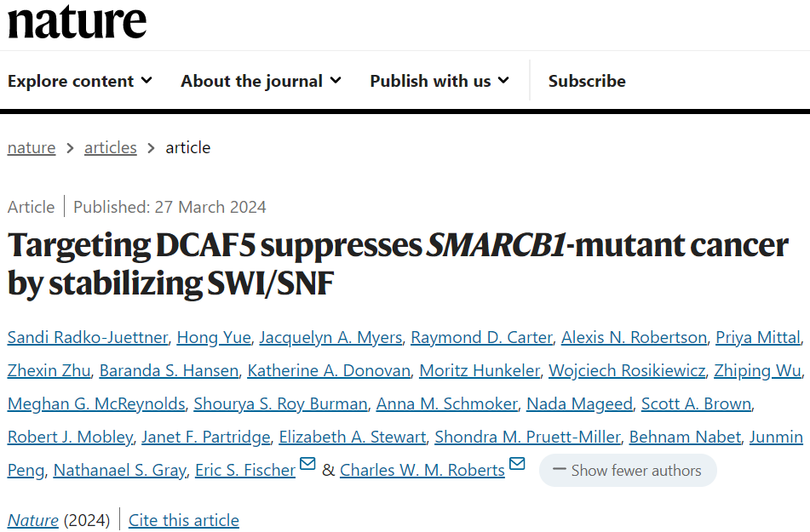This screenshot has width=810, height=532.
Task: View author Sandi Radko-Juettner
Action: click(x=88, y=337)
